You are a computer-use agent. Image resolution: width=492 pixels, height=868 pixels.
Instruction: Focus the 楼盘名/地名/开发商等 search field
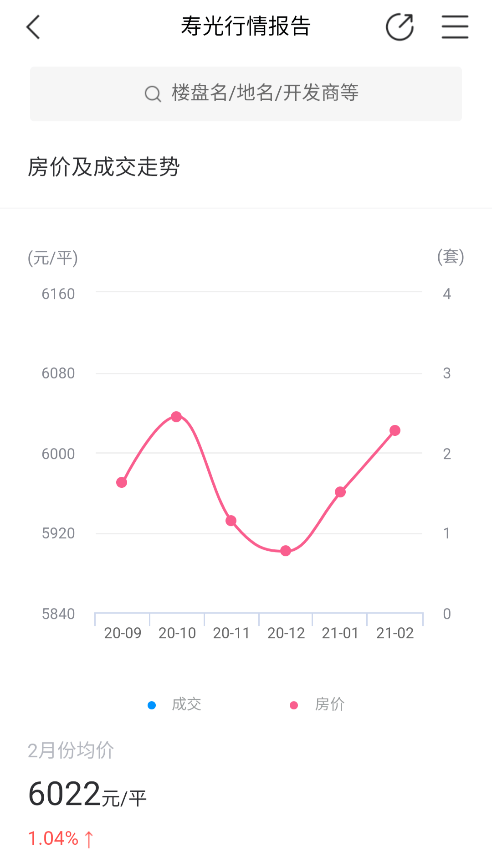click(246, 94)
